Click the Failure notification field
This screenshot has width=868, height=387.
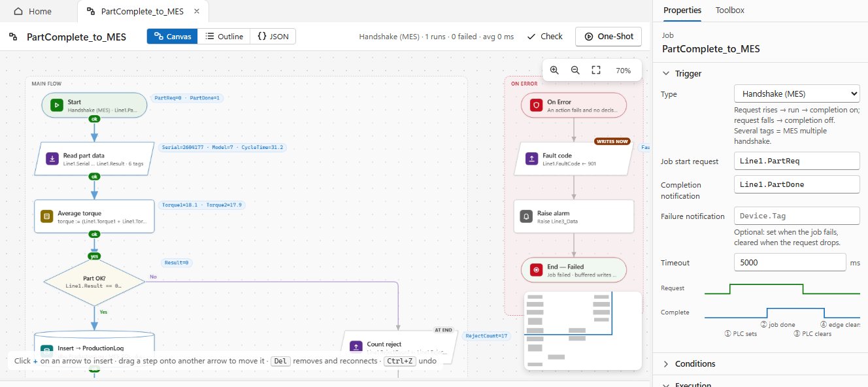tap(797, 216)
